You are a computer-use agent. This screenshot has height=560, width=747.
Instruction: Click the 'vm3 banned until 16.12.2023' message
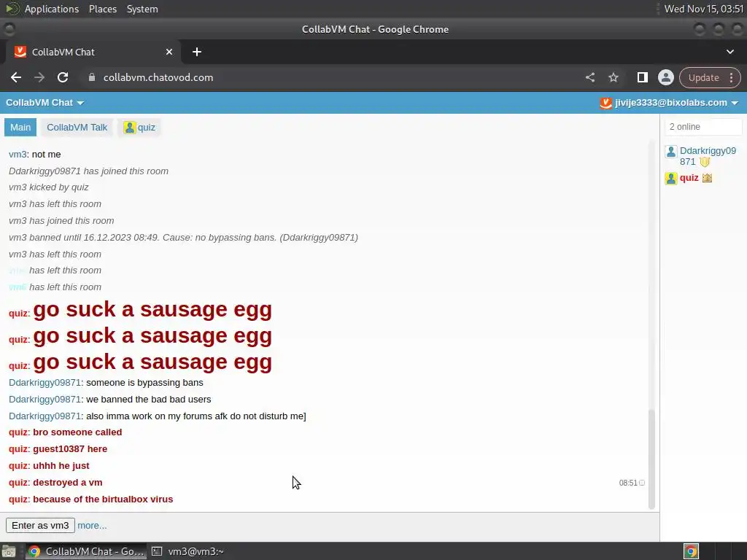[183, 238]
